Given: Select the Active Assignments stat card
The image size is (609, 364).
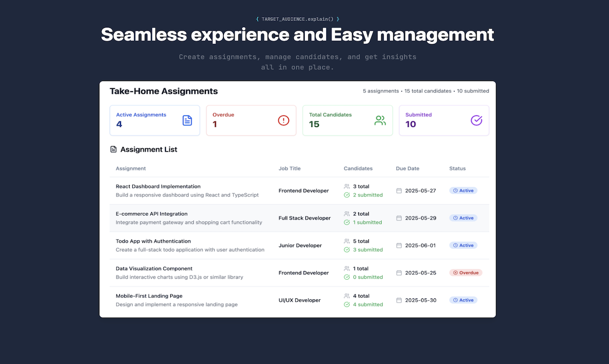Looking at the screenshot, I should click(x=155, y=121).
